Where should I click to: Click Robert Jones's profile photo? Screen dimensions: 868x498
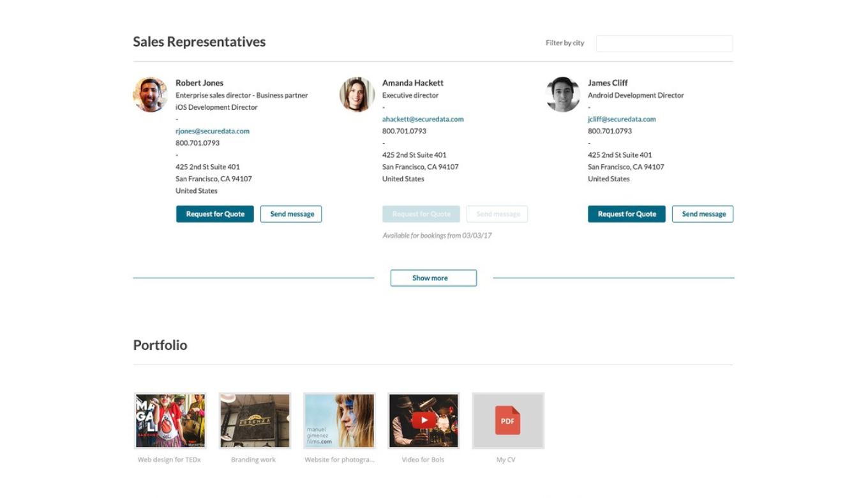150,94
